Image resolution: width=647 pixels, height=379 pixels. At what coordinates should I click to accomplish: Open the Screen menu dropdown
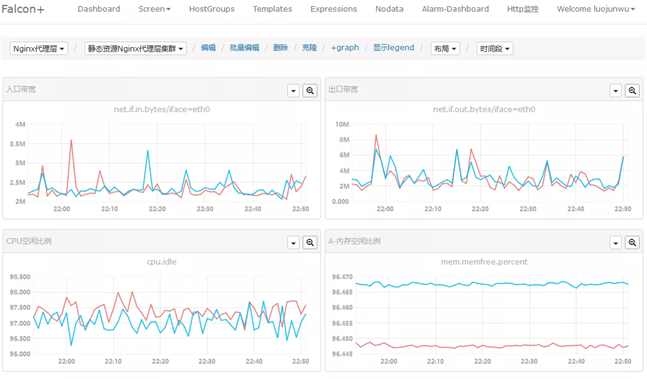(154, 9)
